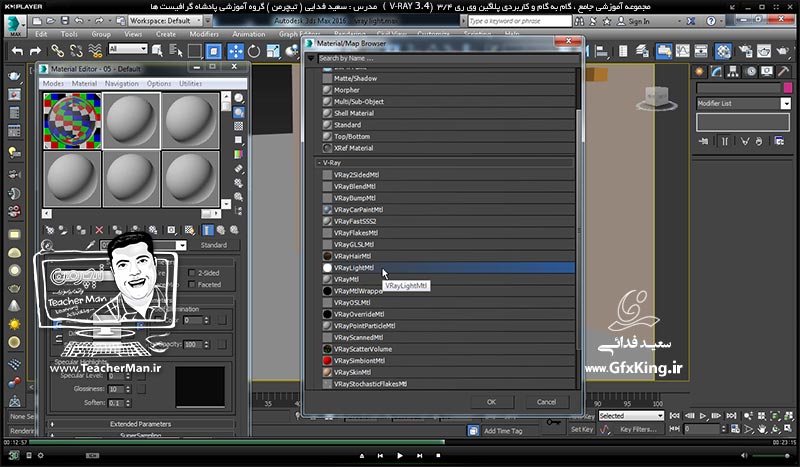
Task: Open Render Setup teapot icon
Action: click(745, 51)
